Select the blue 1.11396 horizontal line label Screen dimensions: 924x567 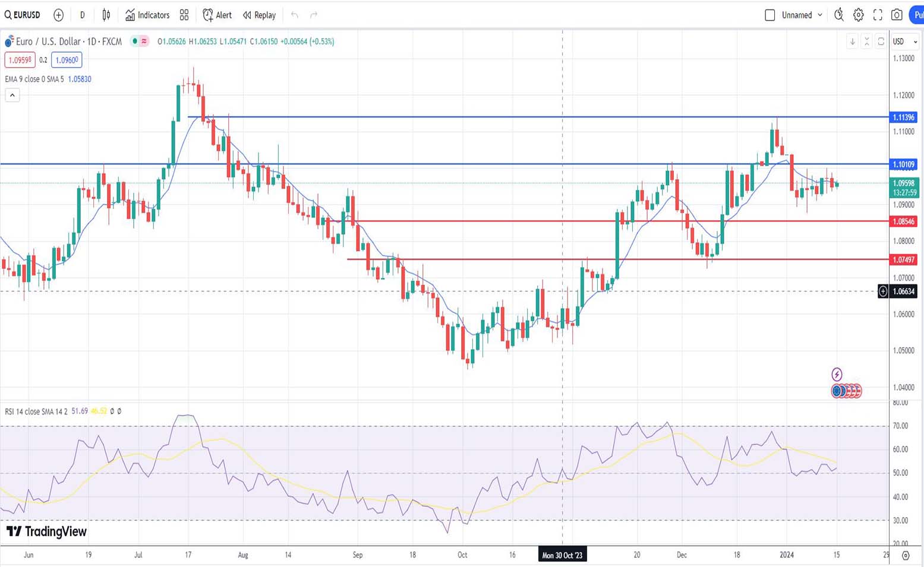coord(903,118)
